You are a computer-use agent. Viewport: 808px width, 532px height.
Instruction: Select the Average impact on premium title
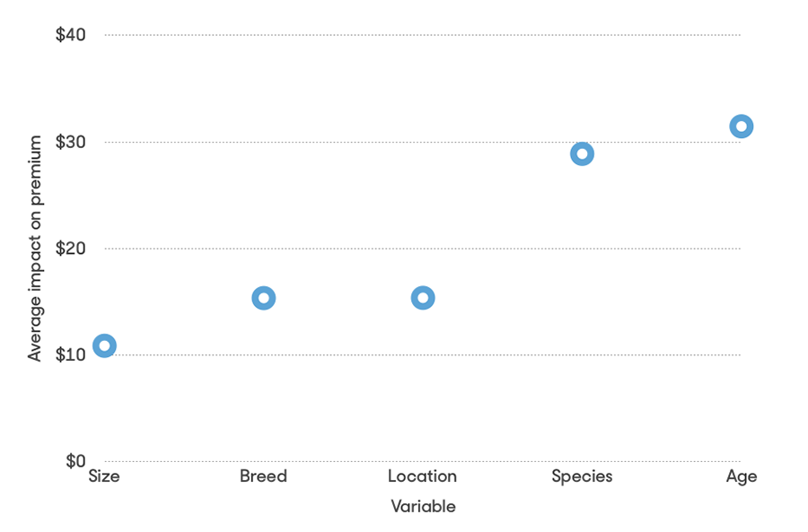[x=35, y=249]
